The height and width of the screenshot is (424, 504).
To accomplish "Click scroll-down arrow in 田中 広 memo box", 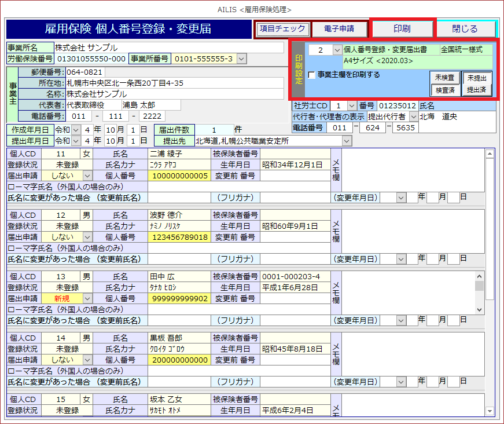I will click(479, 310).
